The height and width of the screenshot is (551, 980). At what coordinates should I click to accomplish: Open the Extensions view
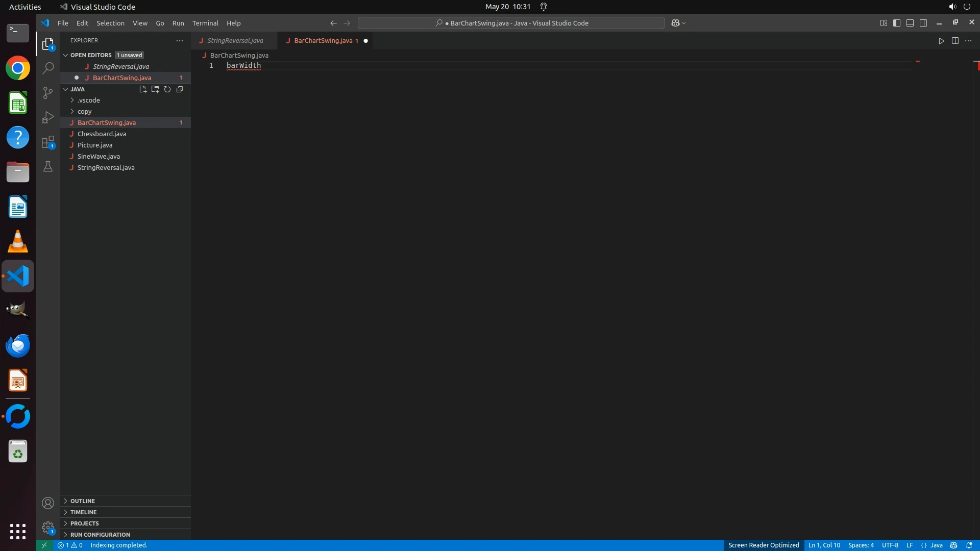point(48,142)
